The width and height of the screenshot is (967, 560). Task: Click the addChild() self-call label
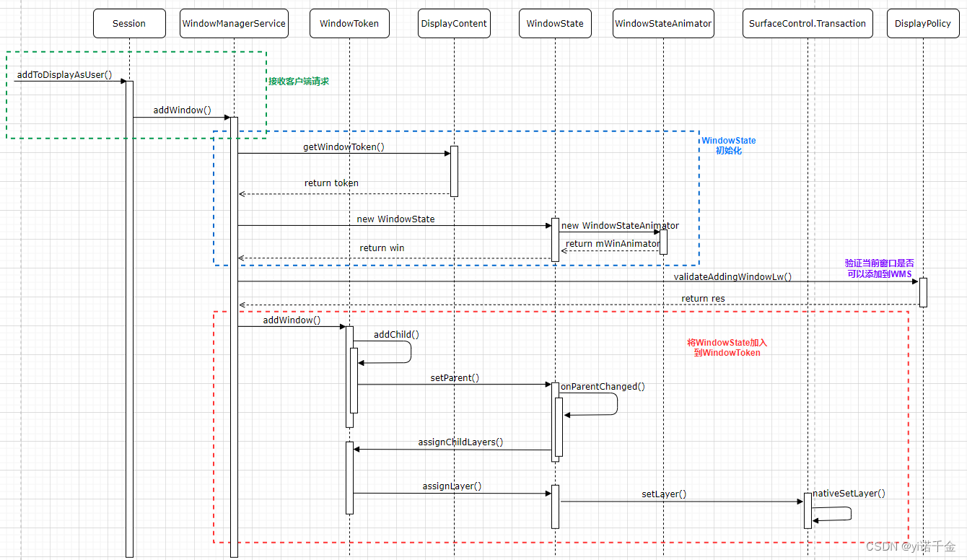pyautogui.click(x=396, y=334)
